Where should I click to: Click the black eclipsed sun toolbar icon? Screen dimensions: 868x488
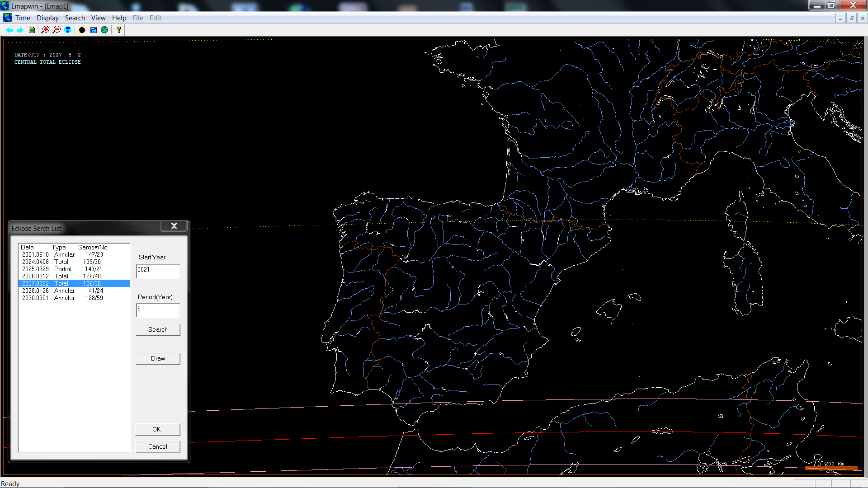click(x=82, y=30)
